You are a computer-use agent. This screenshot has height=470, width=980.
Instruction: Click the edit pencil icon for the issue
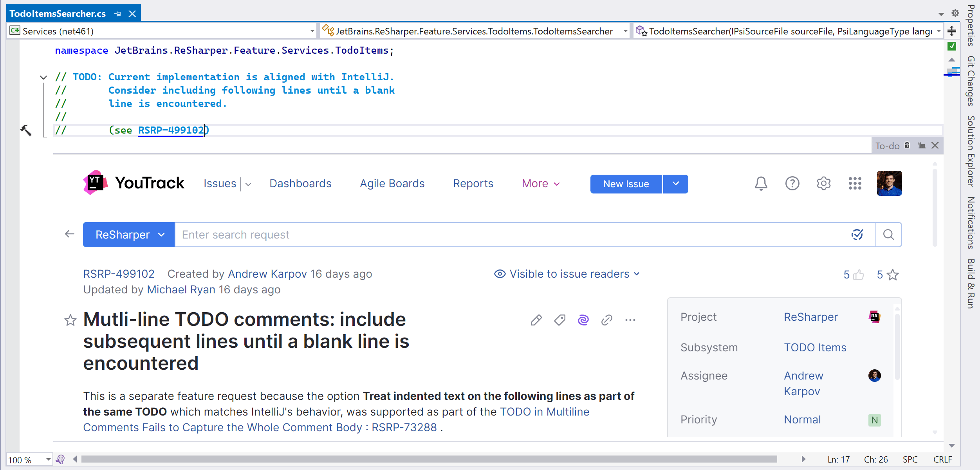tap(536, 320)
